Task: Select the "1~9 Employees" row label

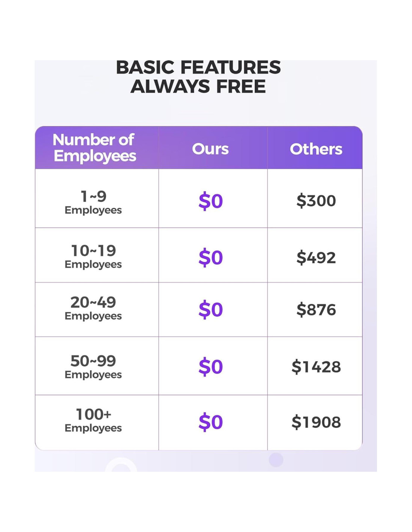Action: point(93,202)
